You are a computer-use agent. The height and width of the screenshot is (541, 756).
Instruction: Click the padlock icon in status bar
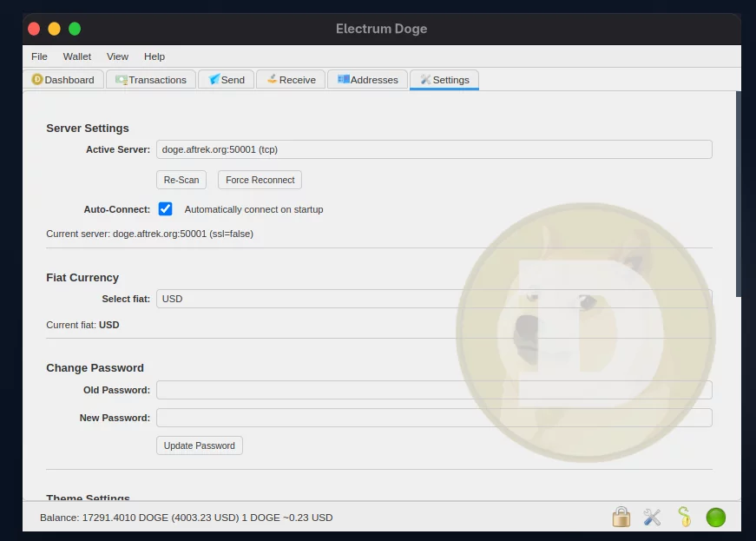pyautogui.click(x=621, y=518)
